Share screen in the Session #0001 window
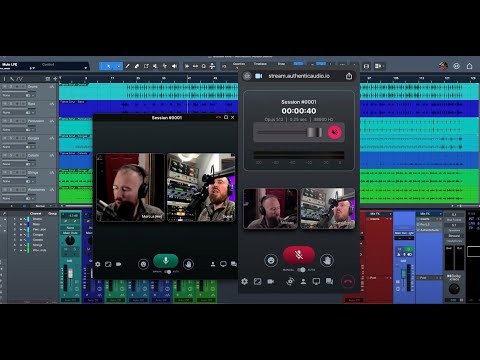 pyautogui.click(x=223, y=264)
